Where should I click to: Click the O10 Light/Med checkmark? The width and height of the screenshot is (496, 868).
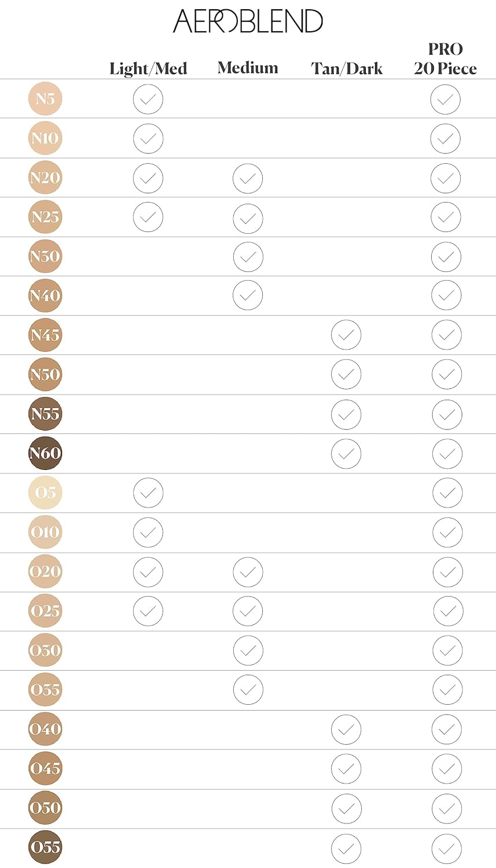[148, 532]
